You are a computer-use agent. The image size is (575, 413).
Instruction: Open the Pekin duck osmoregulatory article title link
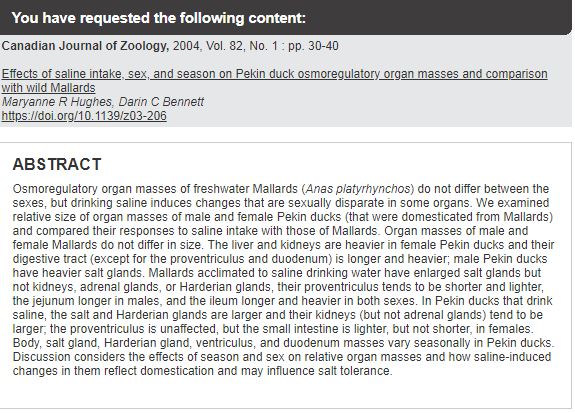(274, 81)
